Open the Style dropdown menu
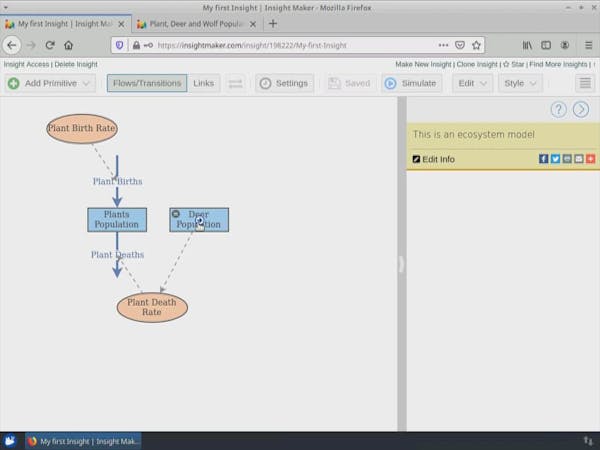 click(520, 83)
